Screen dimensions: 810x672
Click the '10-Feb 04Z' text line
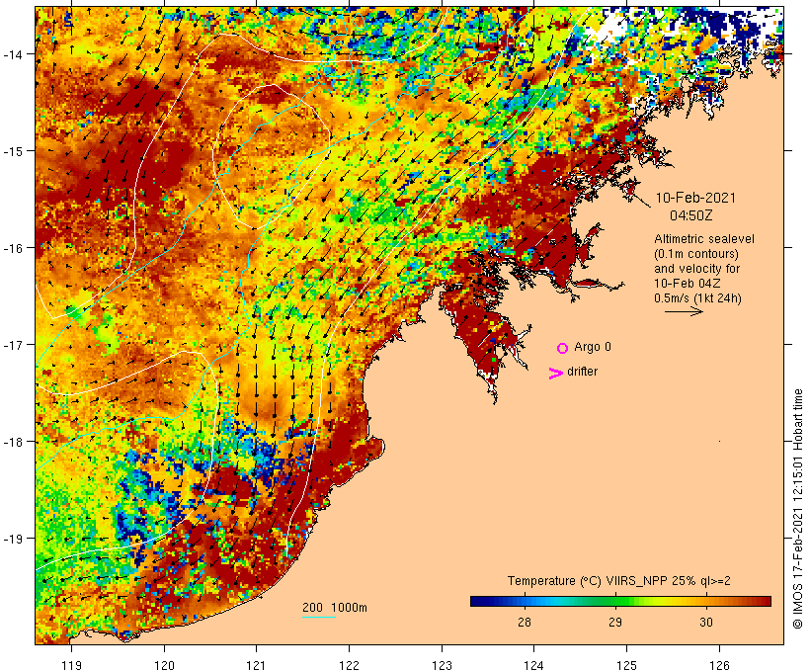(x=688, y=284)
